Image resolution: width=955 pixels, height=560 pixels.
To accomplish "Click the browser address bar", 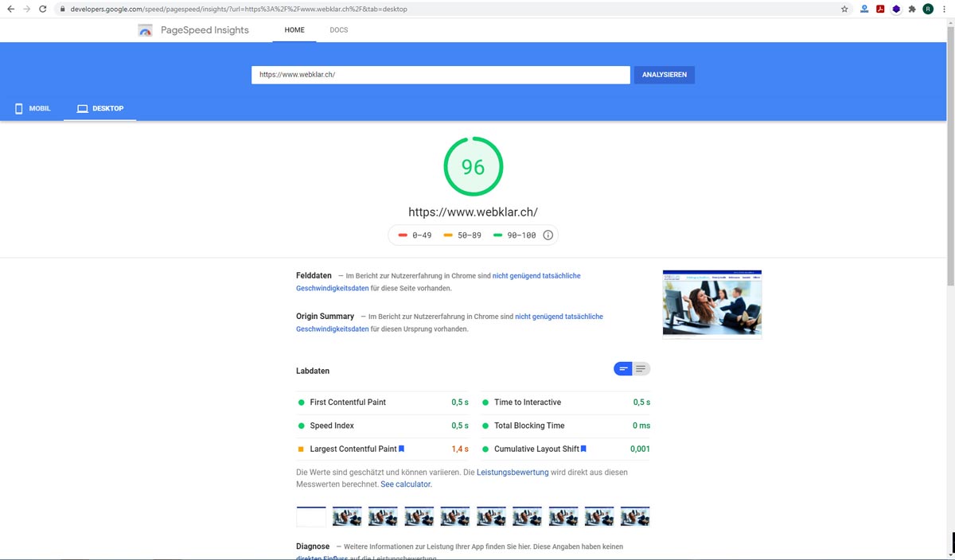I will tap(446, 9).
